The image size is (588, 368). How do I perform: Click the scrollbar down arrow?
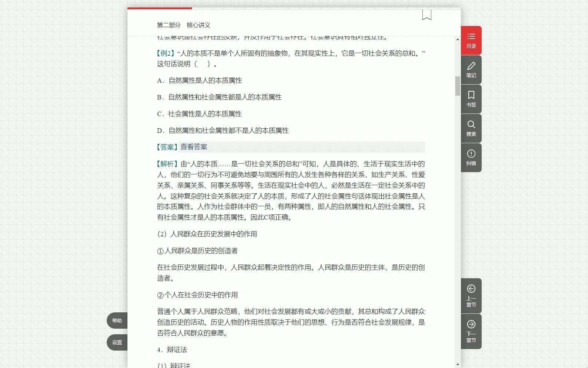coord(458,364)
